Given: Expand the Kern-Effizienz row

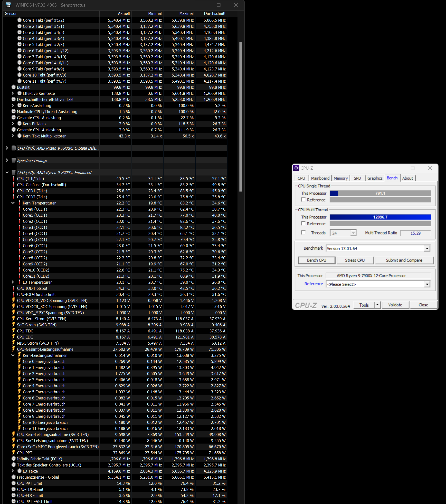Looking at the screenshot, I should (13, 124).
